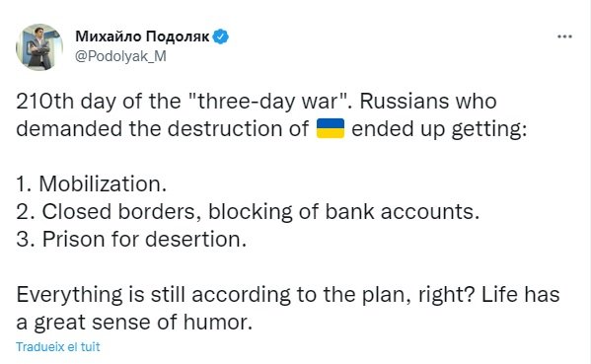Open the profile via the name Михайло Подоляк
The width and height of the screenshot is (591, 364).
pyautogui.click(x=142, y=36)
